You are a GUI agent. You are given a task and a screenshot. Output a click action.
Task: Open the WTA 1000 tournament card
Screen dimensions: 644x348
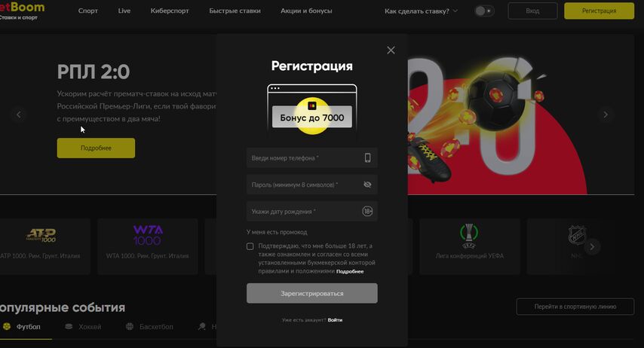(x=148, y=246)
